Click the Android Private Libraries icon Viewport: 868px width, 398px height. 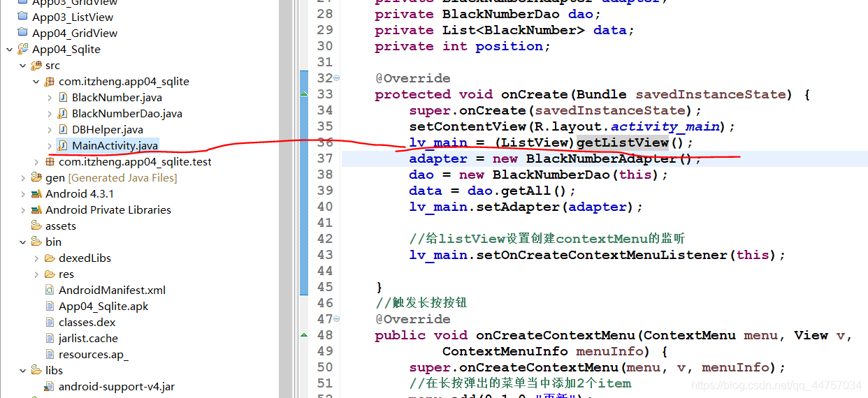36,209
